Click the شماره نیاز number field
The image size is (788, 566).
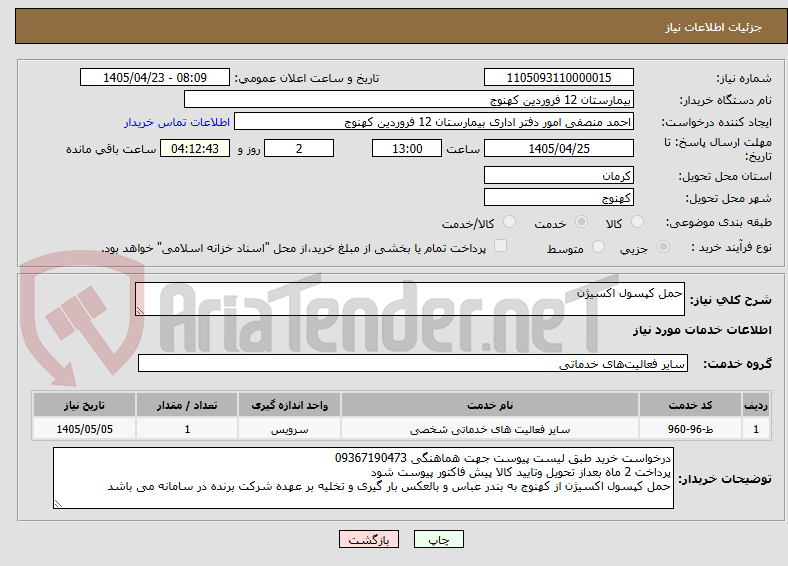[x=558, y=77]
